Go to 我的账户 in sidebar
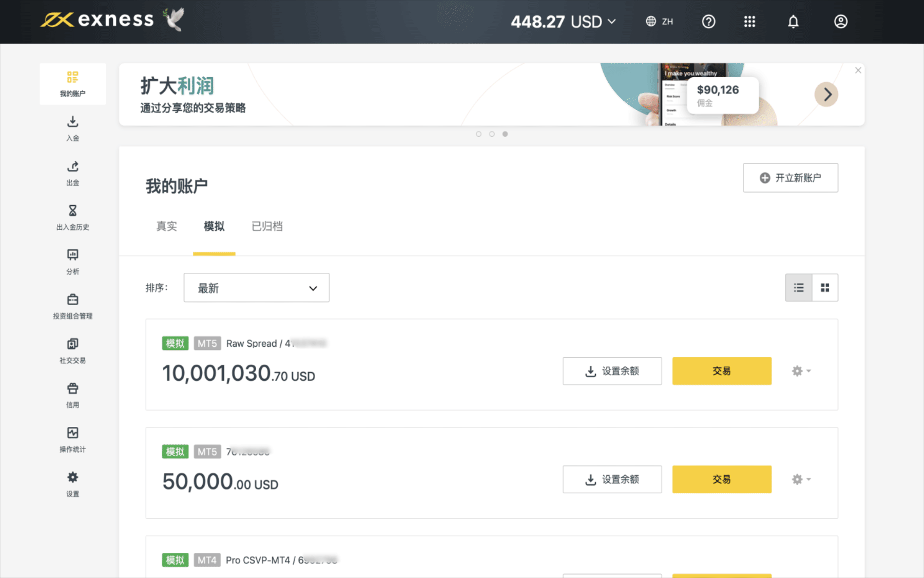This screenshot has height=578, width=924. [73, 84]
